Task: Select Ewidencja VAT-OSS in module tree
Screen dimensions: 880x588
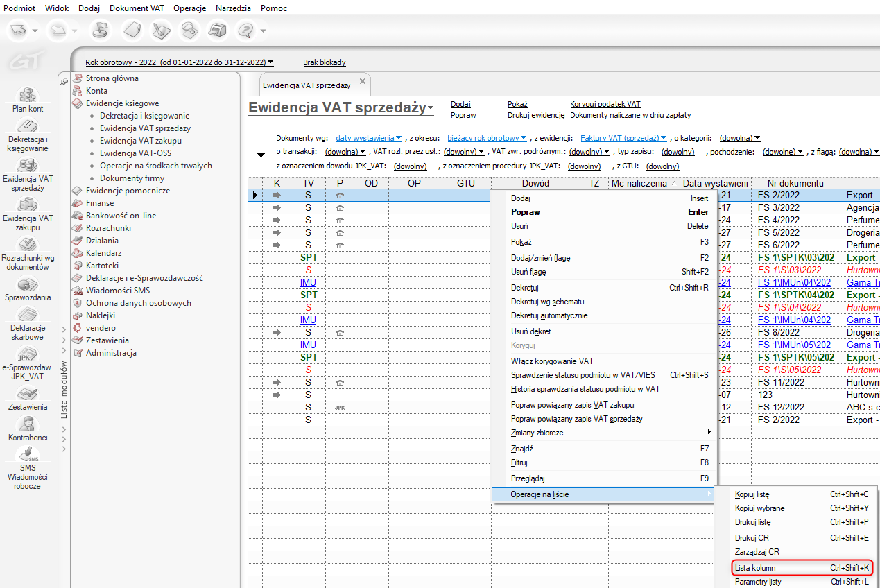Action: coord(135,153)
